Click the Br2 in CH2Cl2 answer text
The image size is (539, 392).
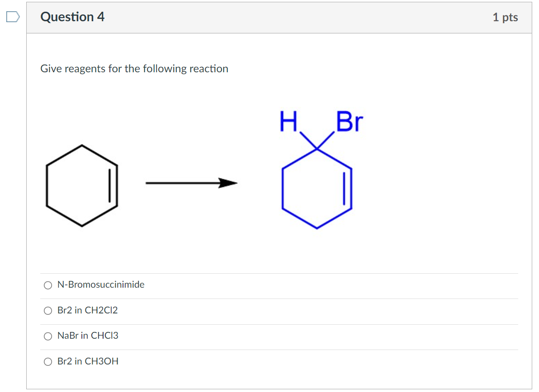click(x=88, y=310)
